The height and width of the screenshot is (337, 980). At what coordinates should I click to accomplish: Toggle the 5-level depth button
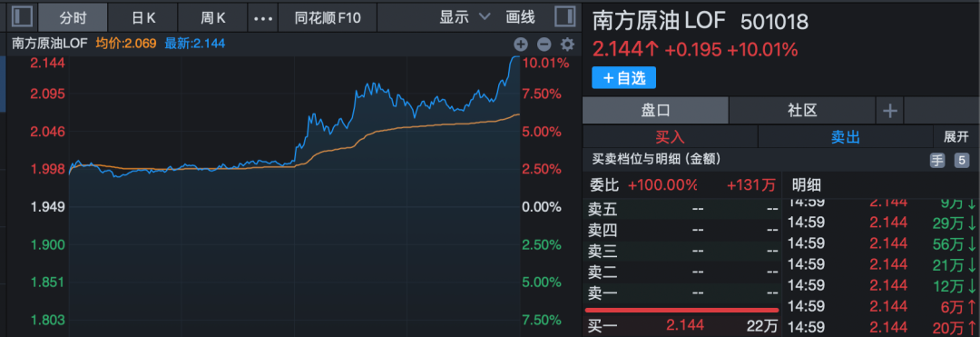[961, 160]
